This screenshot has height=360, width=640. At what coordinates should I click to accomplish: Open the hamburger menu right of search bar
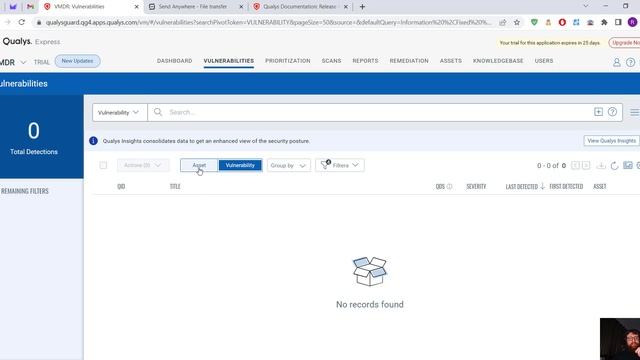click(x=634, y=112)
